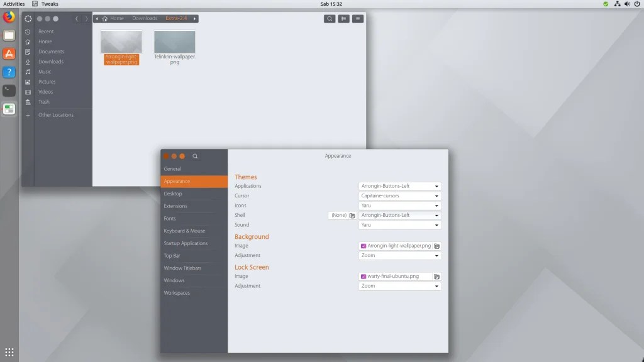Screen dimensions: 644x362
Task: Click the Other Locations plus icon
Action: [x=28, y=116]
